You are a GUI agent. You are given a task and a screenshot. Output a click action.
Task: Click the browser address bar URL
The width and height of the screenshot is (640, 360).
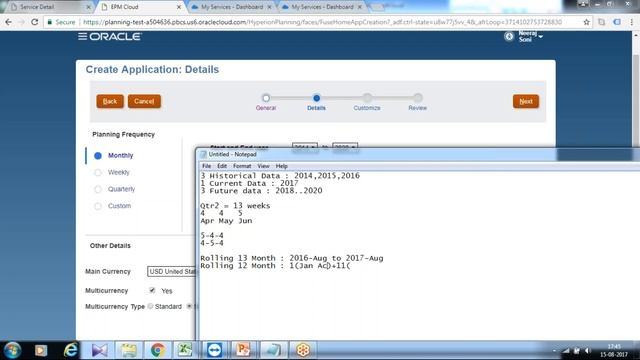pyautogui.click(x=322, y=22)
